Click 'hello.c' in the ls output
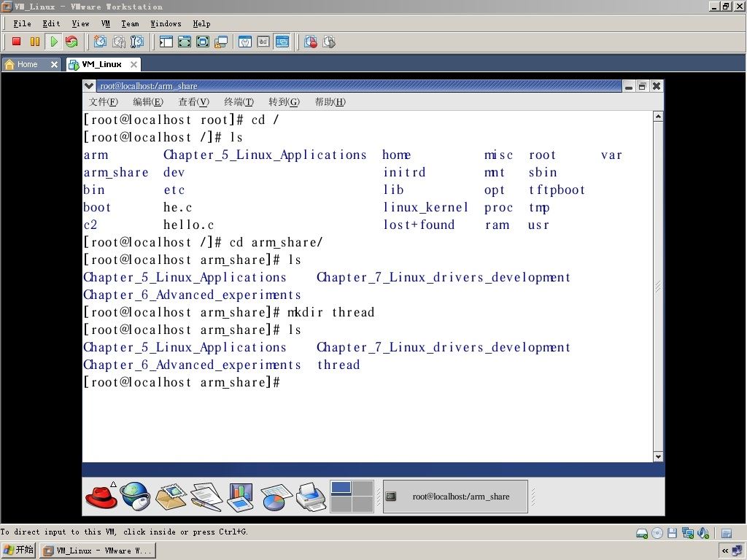This screenshot has width=747, height=560. (189, 225)
